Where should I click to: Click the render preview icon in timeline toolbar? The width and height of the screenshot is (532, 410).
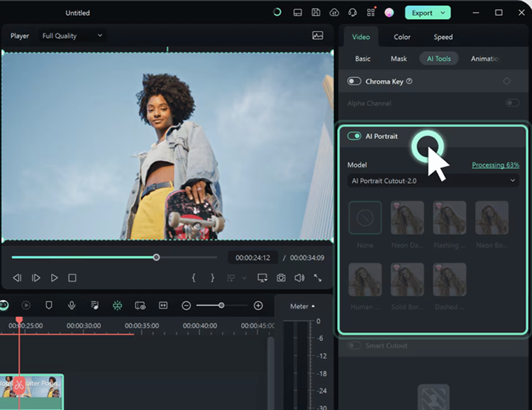(26, 306)
